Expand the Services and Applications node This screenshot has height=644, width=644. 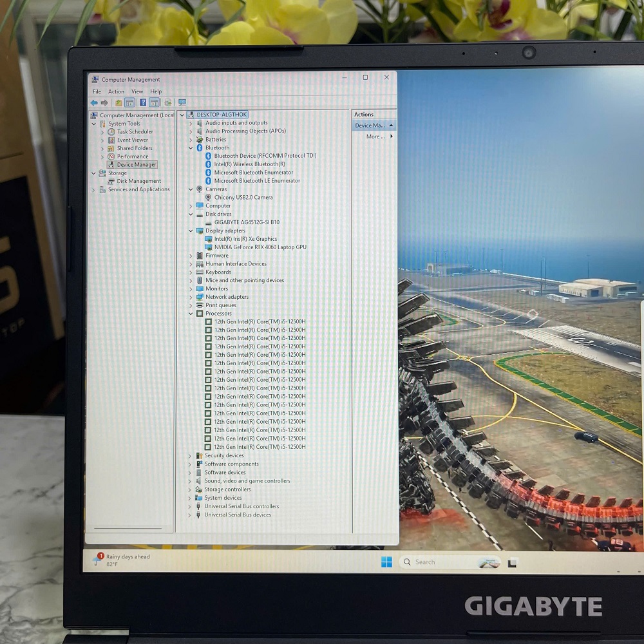tap(94, 190)
